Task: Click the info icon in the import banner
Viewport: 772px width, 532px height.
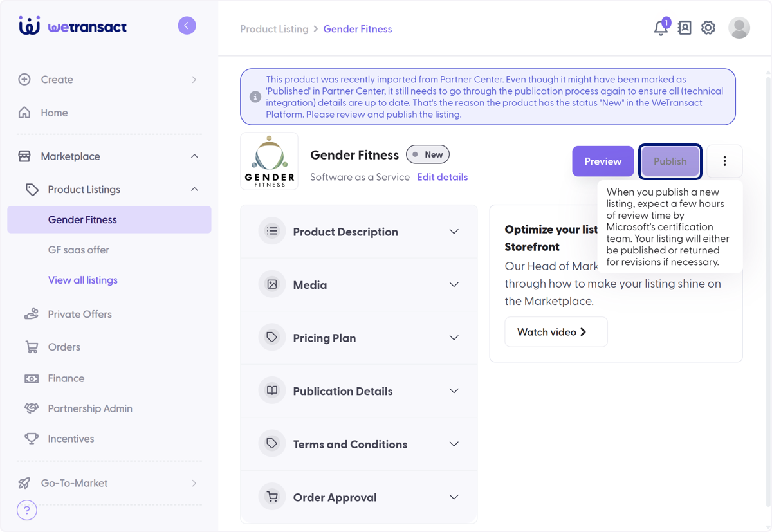Action: [x=255, y=97]
